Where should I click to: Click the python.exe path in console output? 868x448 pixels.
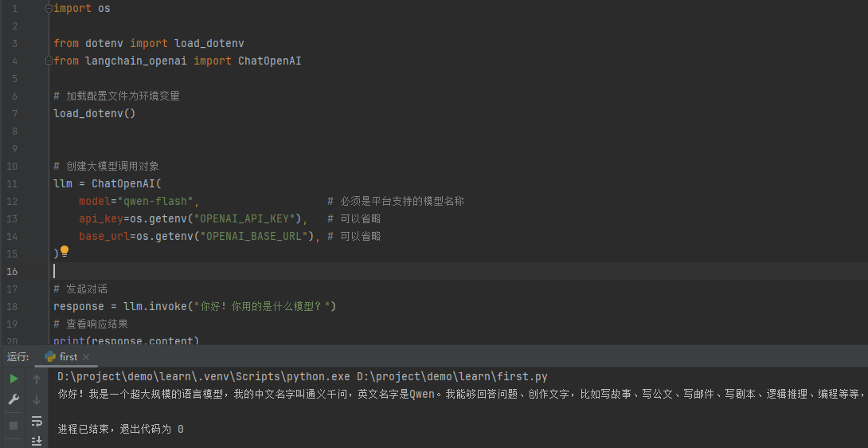click(x=204, y=376)
